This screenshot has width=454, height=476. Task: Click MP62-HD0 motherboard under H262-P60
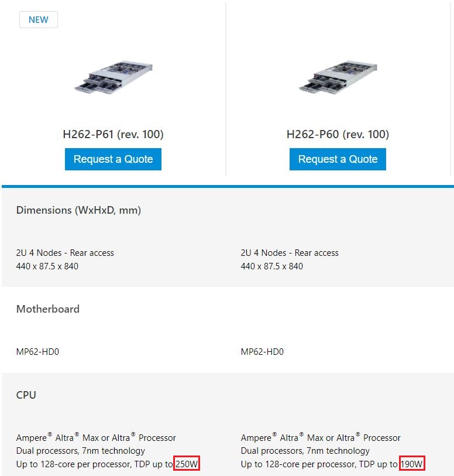[x=262, y=352]
